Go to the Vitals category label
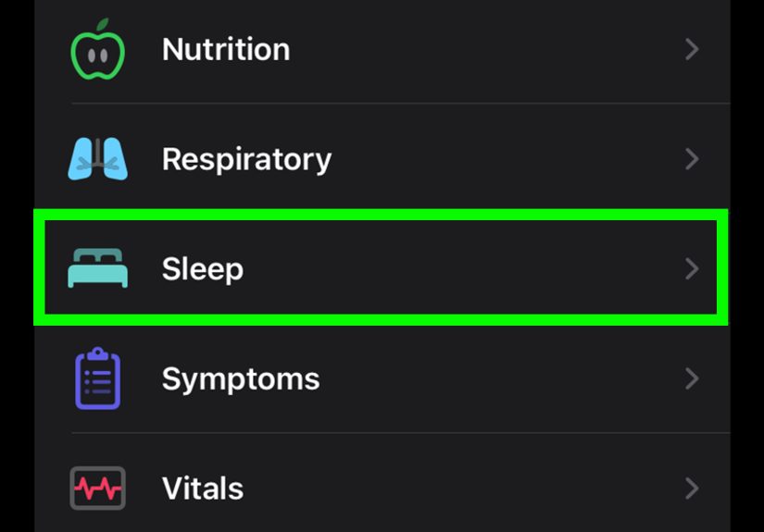764x532 pixels. coord(203,488)
